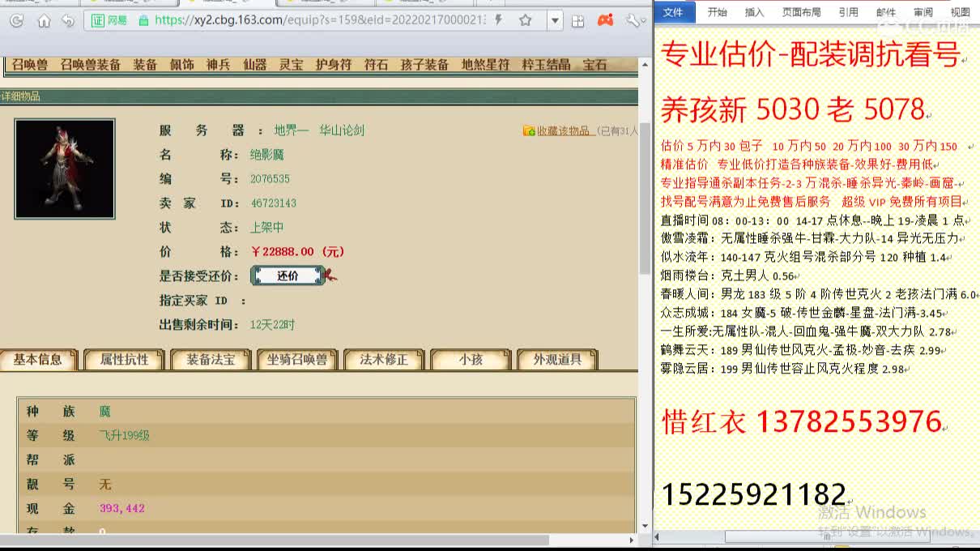Open the 宝石 category
The width and height of the screenshot is (980, 551).
(595, 65)
